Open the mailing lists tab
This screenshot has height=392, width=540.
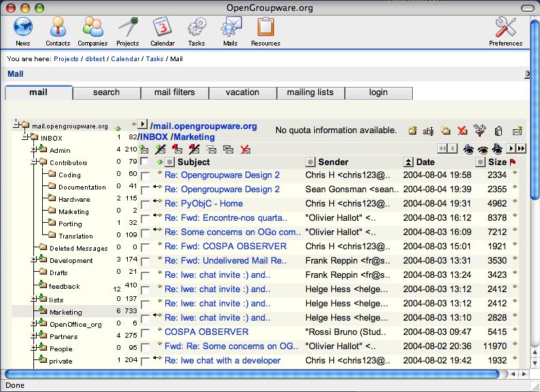310,92
